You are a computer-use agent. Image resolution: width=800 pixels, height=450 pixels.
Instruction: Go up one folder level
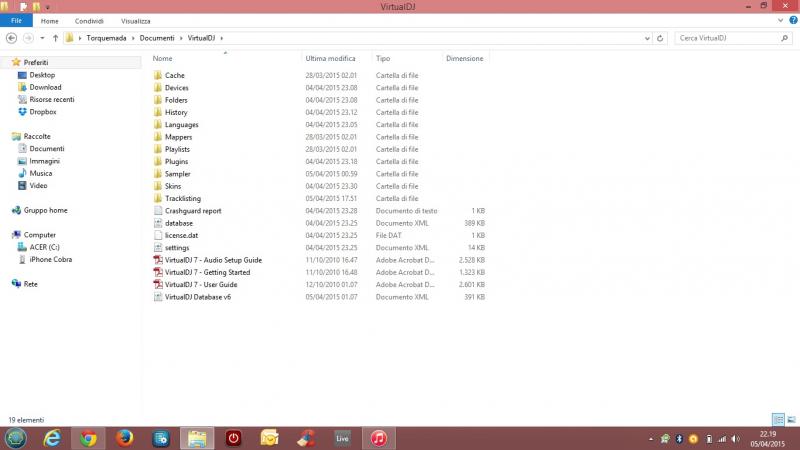[55, 38]
